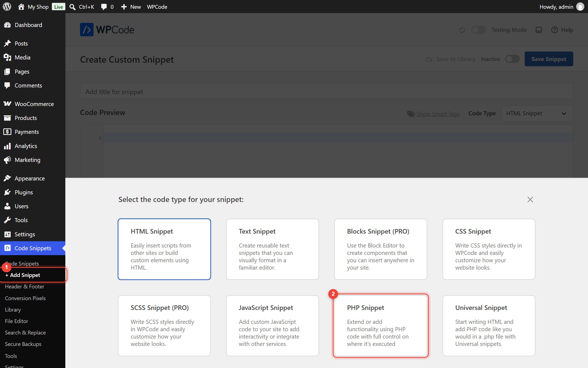Open the comments bubble in admin bar
Viewport: 588px width, 368px height.
(x=104, y=7)
